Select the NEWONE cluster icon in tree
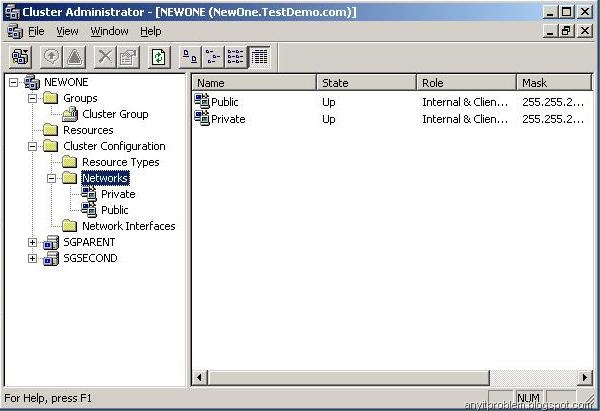This screenshot has width=600, height=411. pyautogui.click(x=32, y=82)
